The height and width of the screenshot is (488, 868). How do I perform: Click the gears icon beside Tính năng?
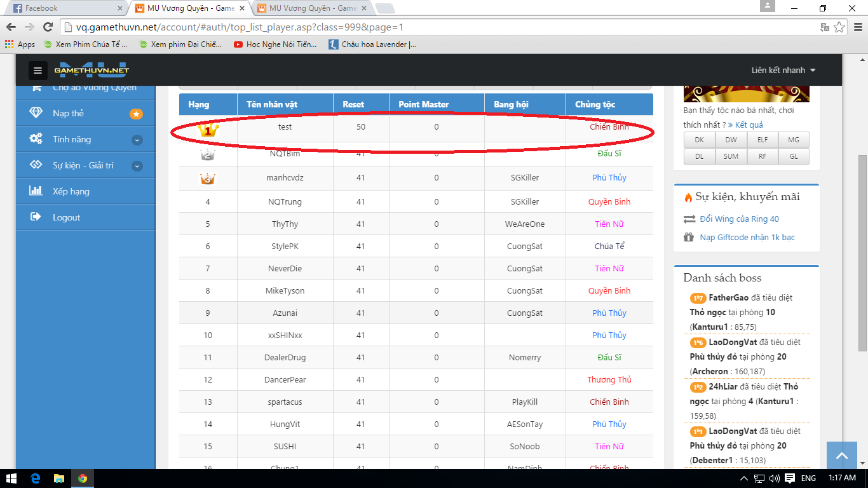[36, 139]
